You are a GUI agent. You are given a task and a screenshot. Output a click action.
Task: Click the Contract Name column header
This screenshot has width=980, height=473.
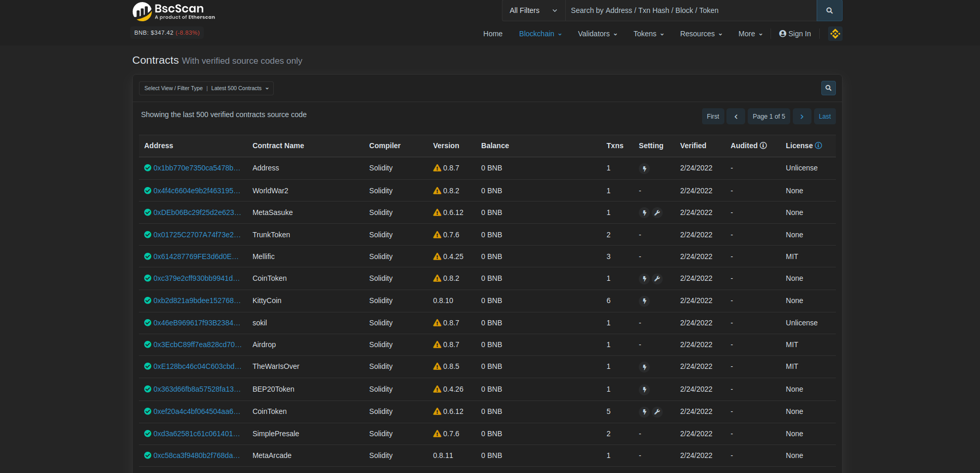point(278,146)
